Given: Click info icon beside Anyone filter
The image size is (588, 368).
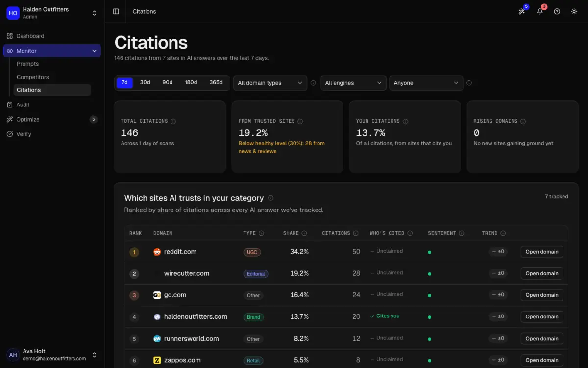Looking at the screenshot, I should pyautogui.click(x=469, y=83).
